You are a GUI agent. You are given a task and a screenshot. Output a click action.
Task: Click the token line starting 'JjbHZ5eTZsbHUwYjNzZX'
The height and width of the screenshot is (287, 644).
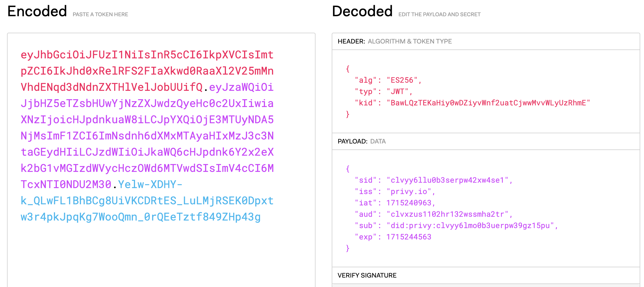click(x=147, y=104)
